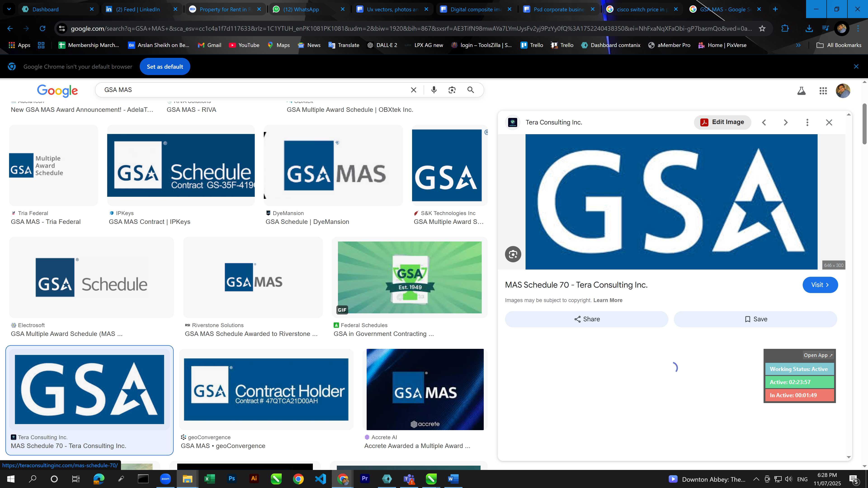Open DyeMansion GSA MAS thumbnail
The width and height of the screenshot is (868, 488).
(333, 165)
